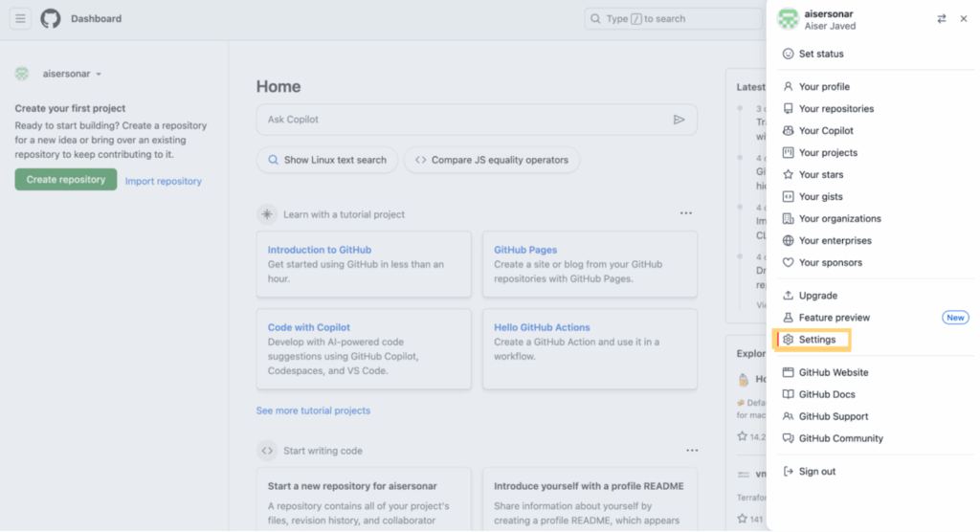The image size is (980, 532).
Task: Click Introduce yourself with a profile README card
Action: point(590,500)
